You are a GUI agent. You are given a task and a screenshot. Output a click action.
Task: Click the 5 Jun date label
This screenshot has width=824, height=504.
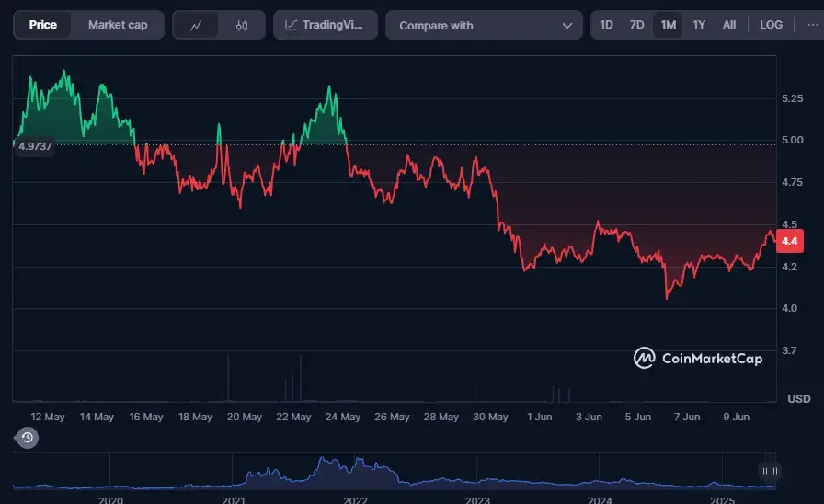(638, 417)
